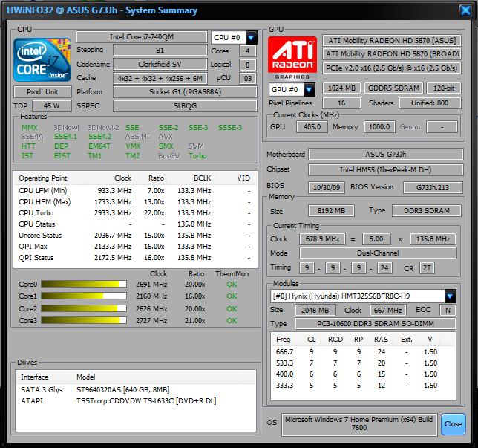Click the Dual-Channel mode field

(378, 253)
